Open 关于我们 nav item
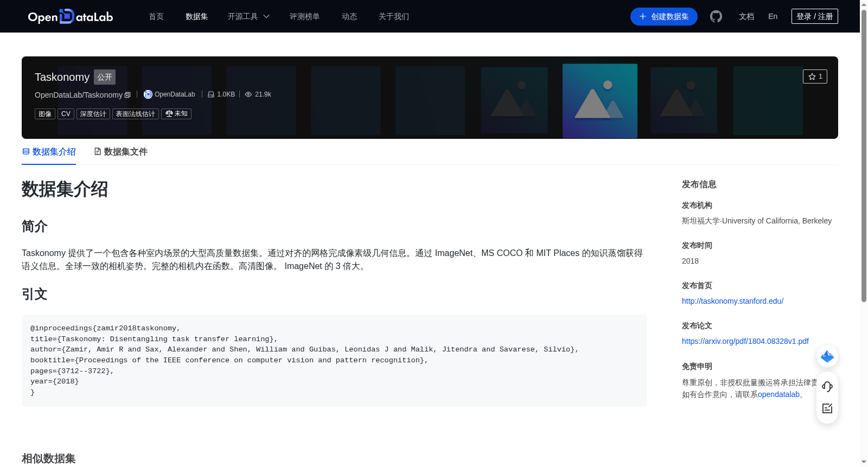Screen dimensions: 868x467 click(394, 16)
